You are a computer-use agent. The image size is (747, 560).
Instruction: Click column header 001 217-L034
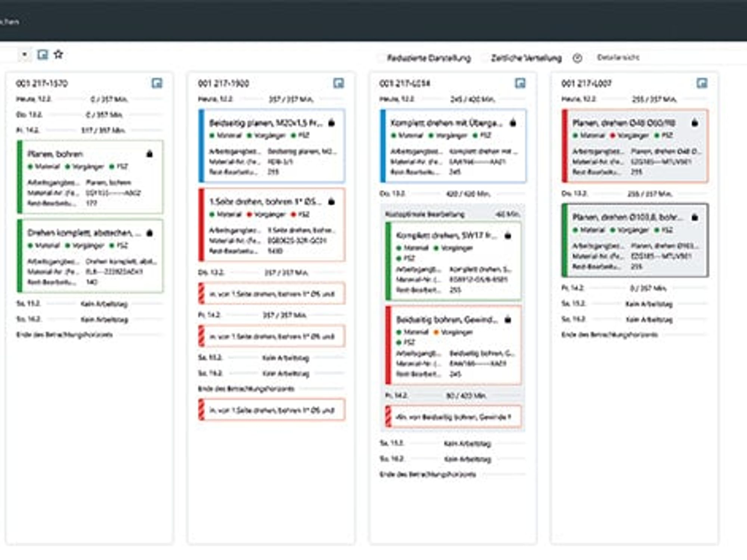click(405, 83)
